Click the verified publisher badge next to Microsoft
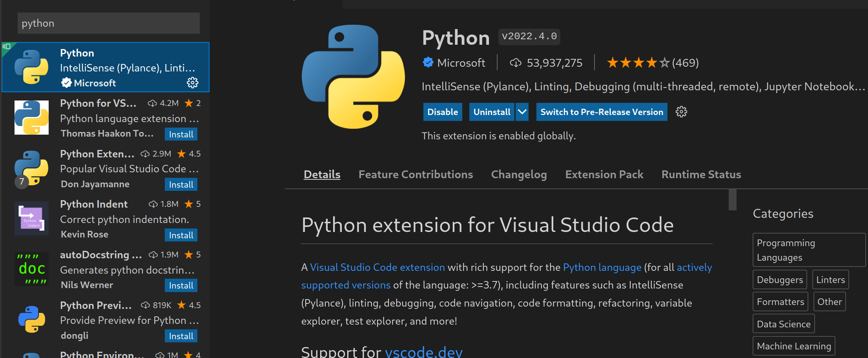Screen dimensions: 868x358 [428, 62]
